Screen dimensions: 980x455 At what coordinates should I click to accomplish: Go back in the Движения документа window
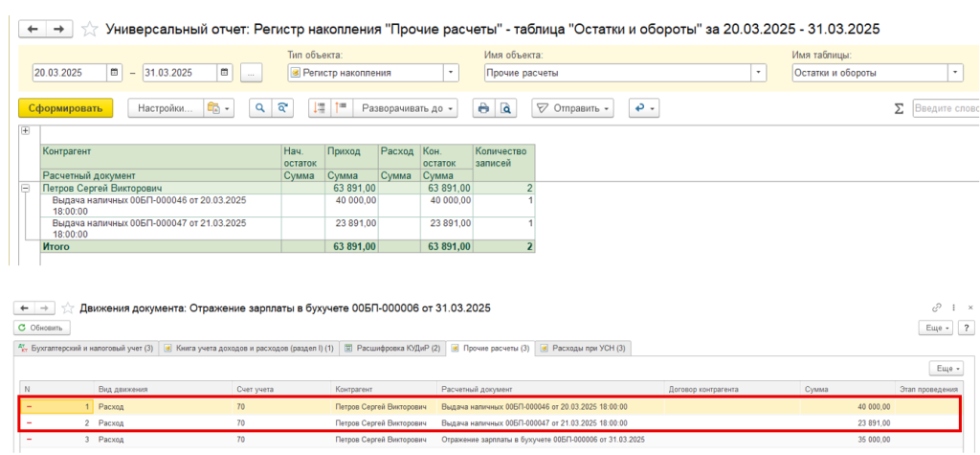24,307
